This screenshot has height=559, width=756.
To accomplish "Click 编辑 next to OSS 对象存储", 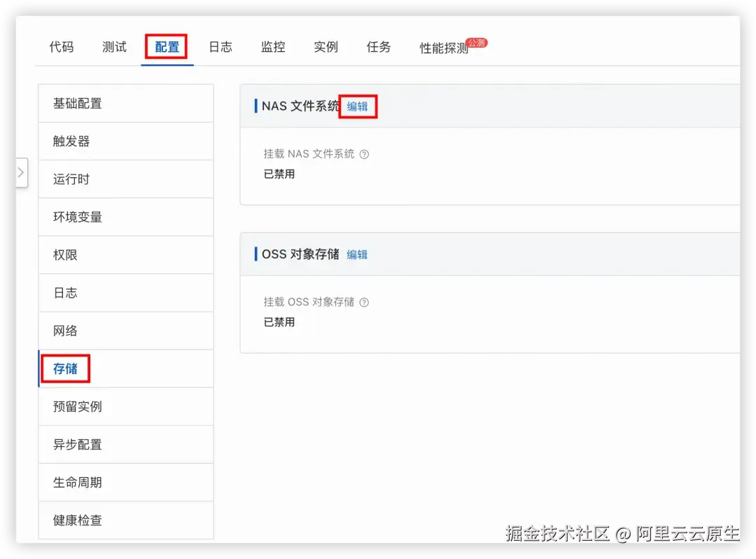I will pos(357,255).
